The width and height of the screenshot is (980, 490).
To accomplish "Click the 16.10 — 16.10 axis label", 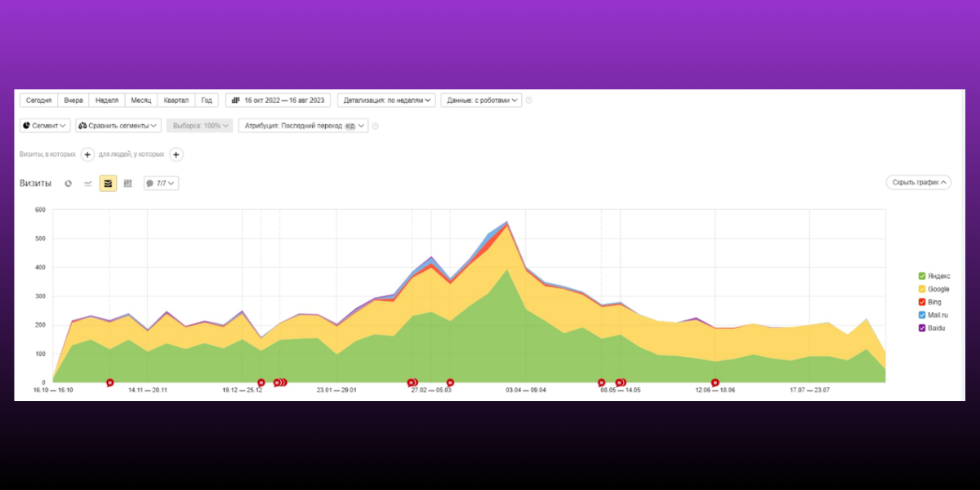I will tap(53, 390).
